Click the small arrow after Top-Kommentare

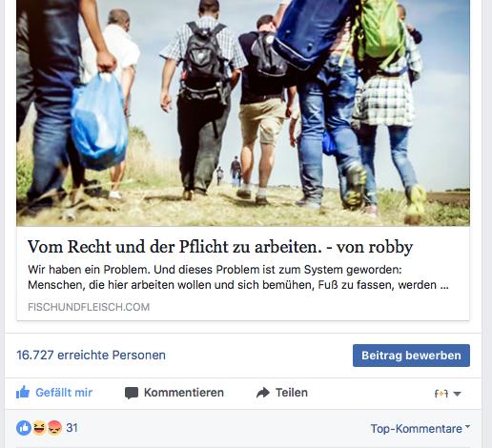click(467, 427)
